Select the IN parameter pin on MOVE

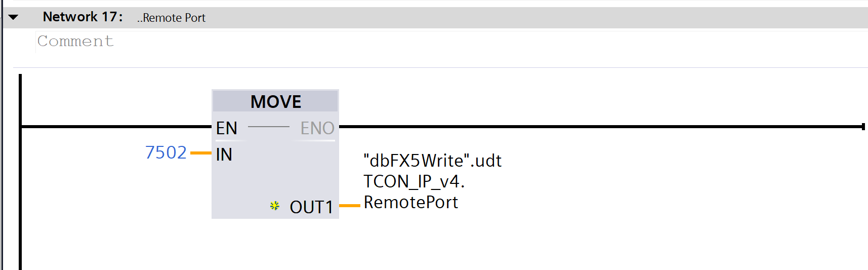click(x=224, y=155)
